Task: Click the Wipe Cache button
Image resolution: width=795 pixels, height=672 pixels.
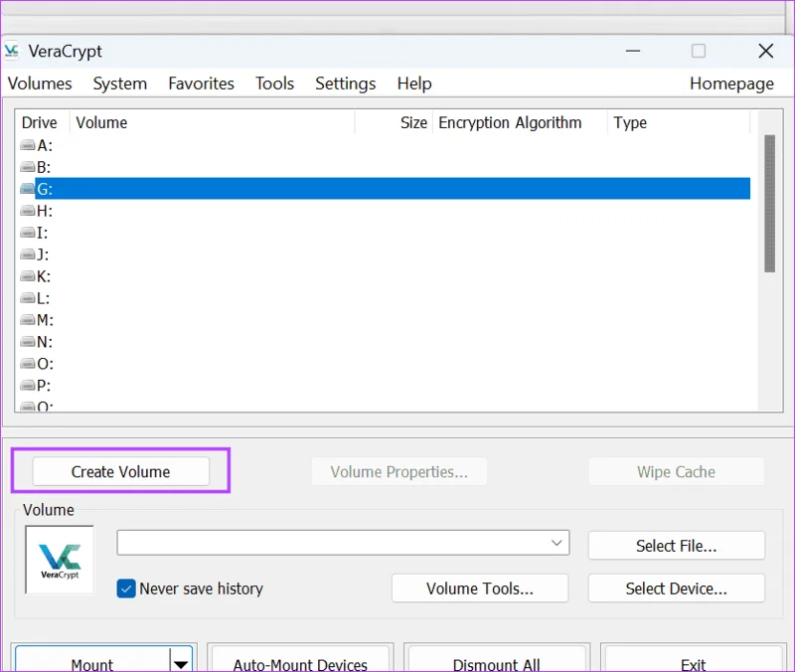Action: pos(676,471)
